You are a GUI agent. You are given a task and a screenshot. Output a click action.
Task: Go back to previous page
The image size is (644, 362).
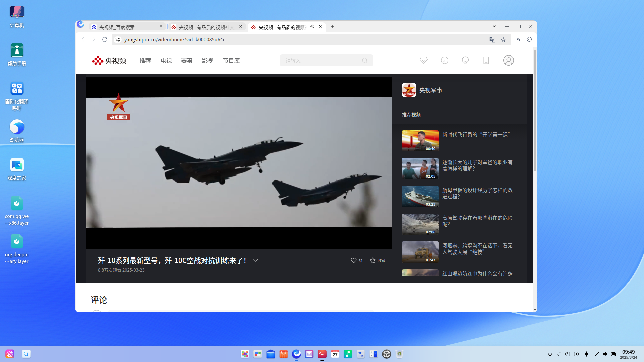pyautogui.click(x=83, y=40)
